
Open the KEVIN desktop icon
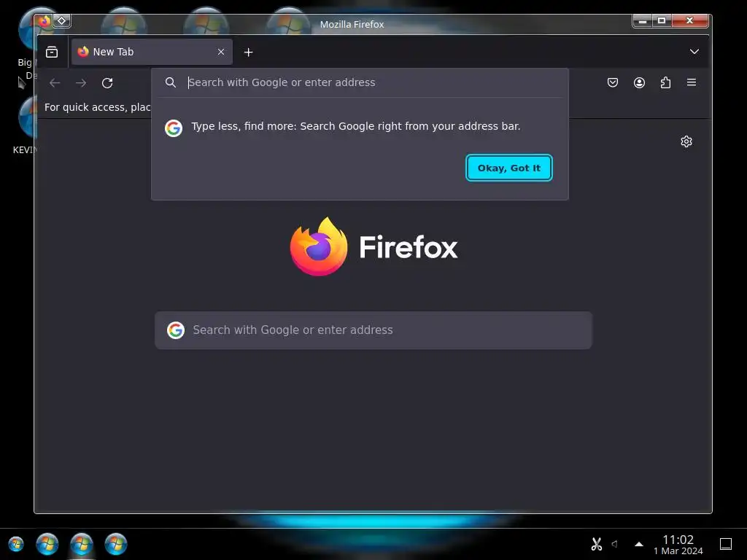tap(25, 125)
